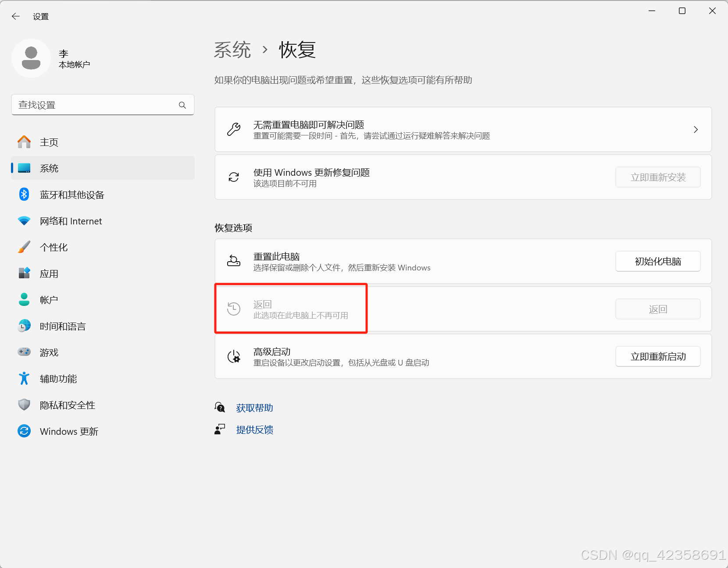
Task: Open the 提供反馈 link
Action: 254,430
